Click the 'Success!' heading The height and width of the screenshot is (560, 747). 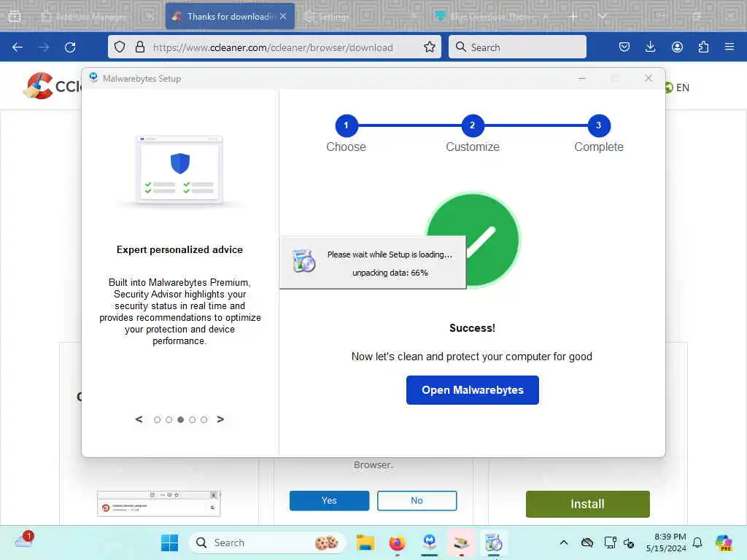tap(472, 328)
